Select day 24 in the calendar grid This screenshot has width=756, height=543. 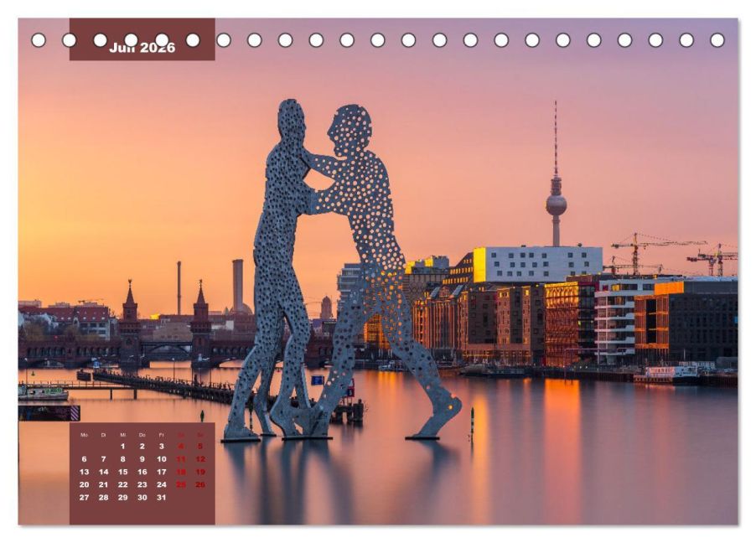(162, 484)
